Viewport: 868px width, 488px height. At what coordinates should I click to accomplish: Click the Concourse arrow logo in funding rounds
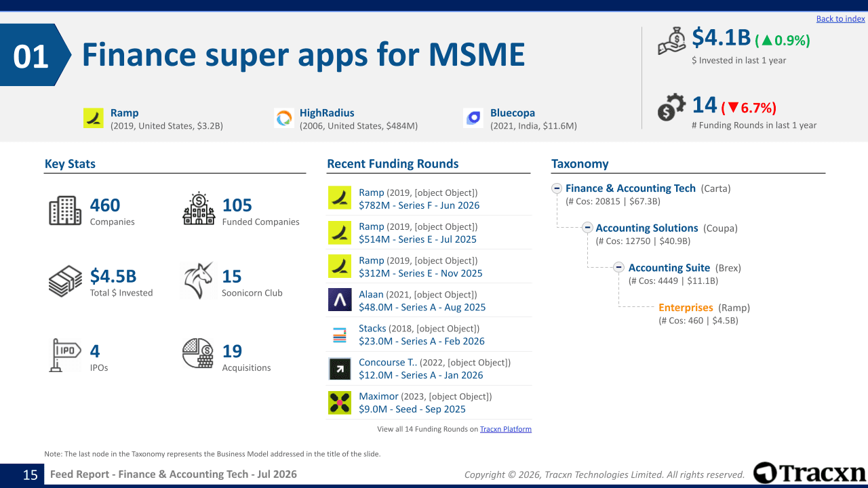pyautogui.click(x=340, y=369)
